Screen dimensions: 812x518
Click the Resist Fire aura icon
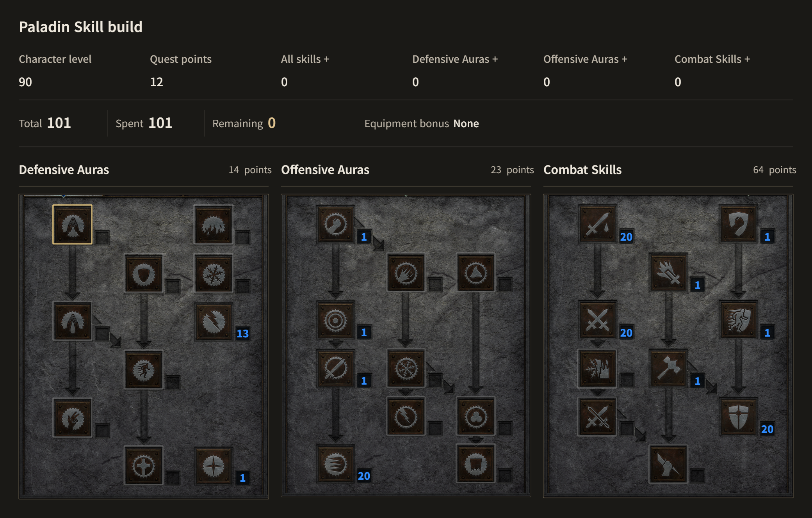click(214, 225)
